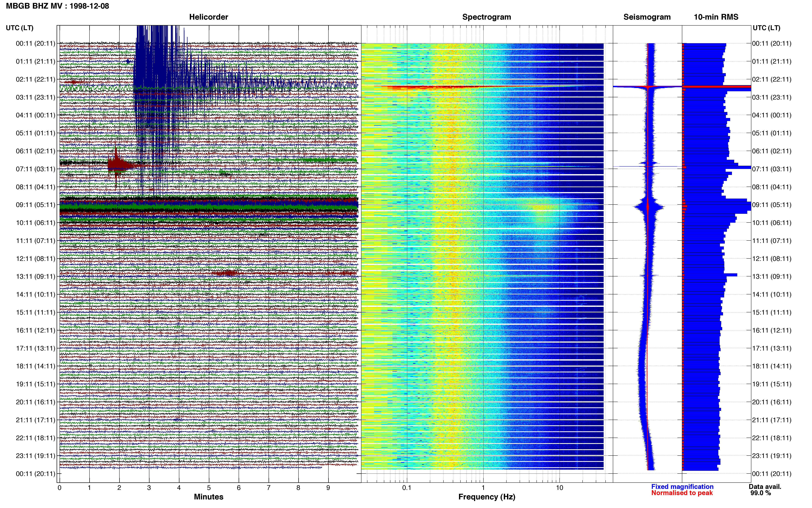Click the 10 tick on the frequency axis
The width and height of the screenshot is (812, 508).
[x=559, y=488]
